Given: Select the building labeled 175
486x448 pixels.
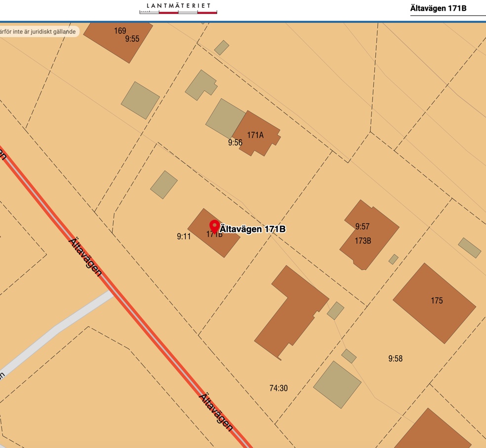Looking at the screenshot, I should [x=436, y=300].
